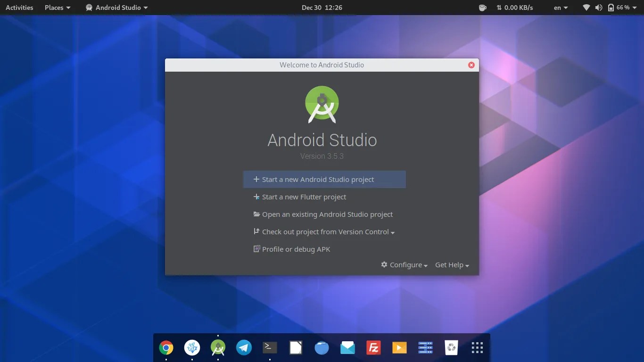Show all applications grid

tap(477, 348)
